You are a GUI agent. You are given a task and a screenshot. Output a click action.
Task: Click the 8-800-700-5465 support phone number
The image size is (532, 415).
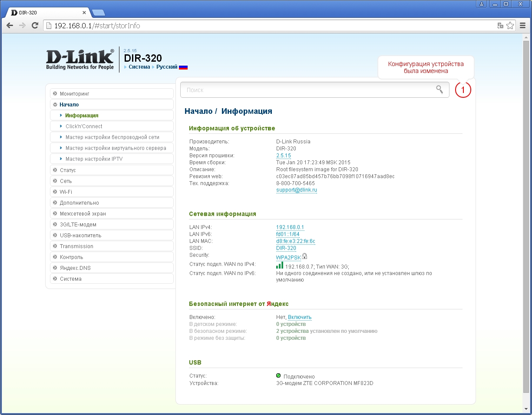[296, 183]
